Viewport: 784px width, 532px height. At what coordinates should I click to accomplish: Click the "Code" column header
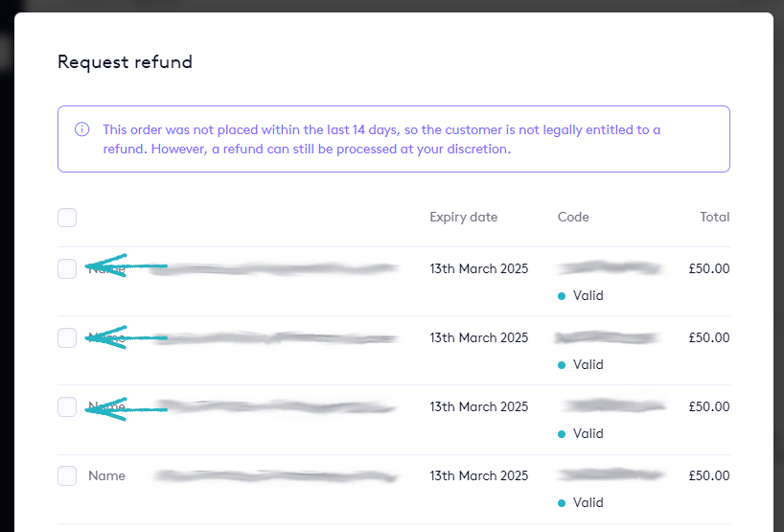point(573,218)
